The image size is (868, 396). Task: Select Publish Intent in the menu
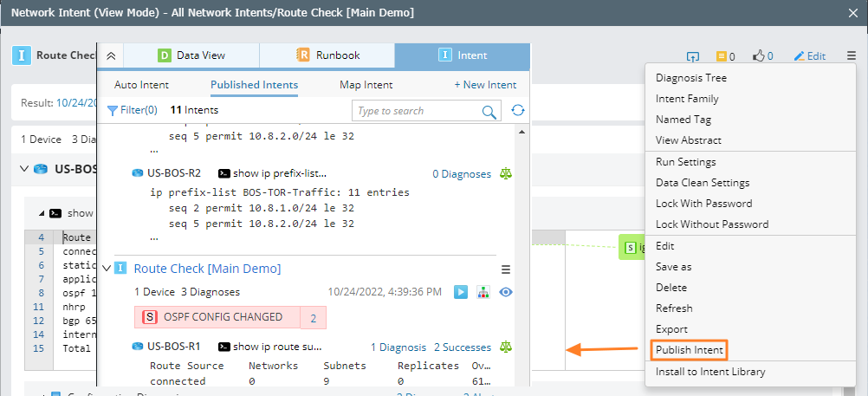[690, 350]
